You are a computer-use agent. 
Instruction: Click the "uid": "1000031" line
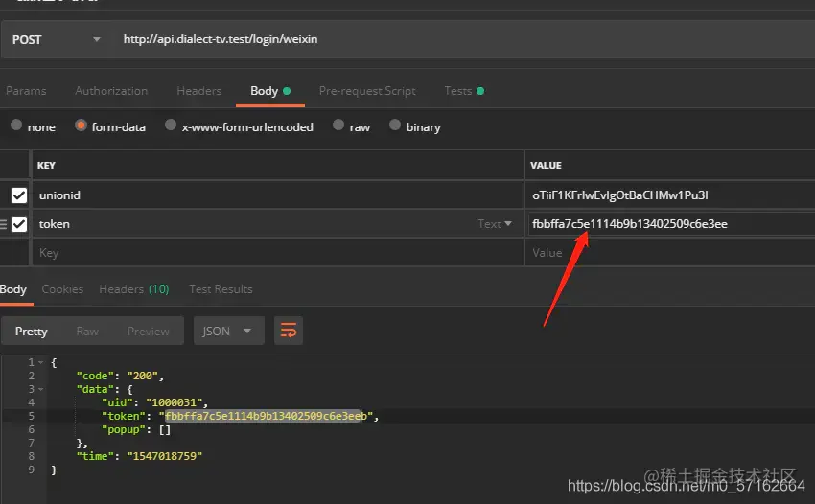click(155, 402)
